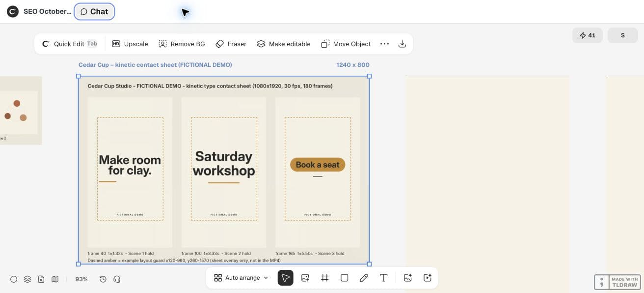This screenshot has height=293, width=644.
Task: Open the layers panel
Action: [x=27, y=279]
